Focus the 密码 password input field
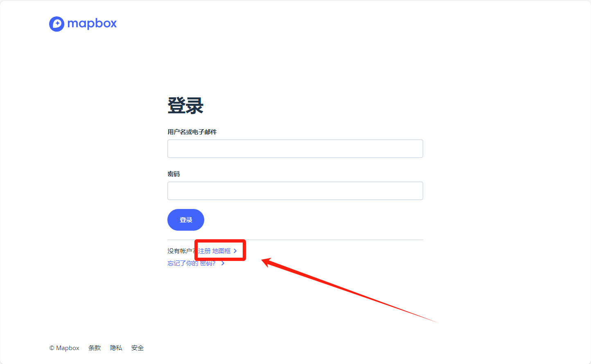 coord(295,191)
